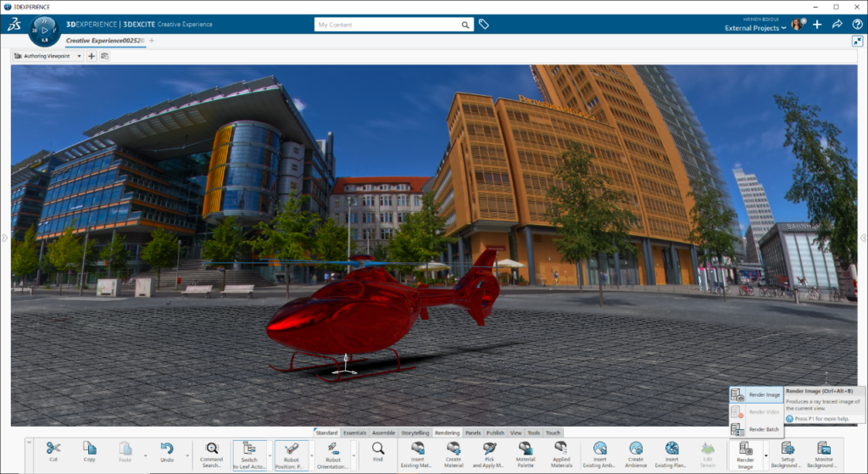The image size is (868, 474).
Task: Expand Switch to Leaf Actor dropdown arrow
Action: point(270,455)
